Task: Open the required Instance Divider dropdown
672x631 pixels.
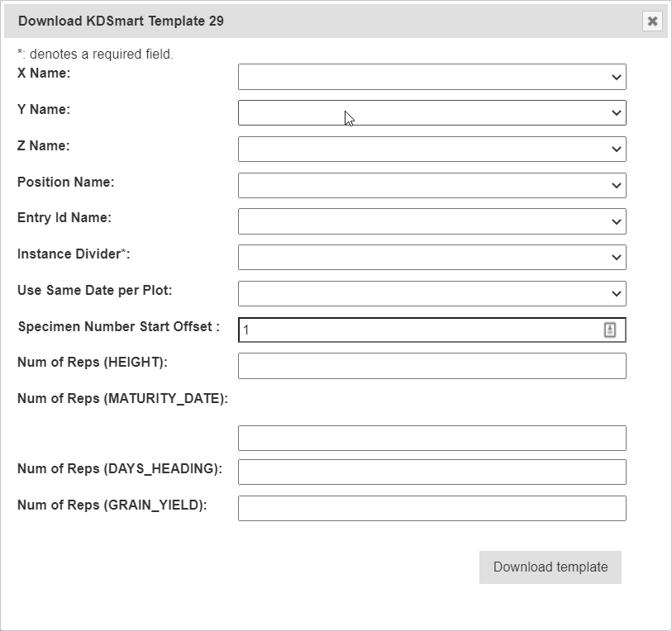Action: tap(431, 258)
